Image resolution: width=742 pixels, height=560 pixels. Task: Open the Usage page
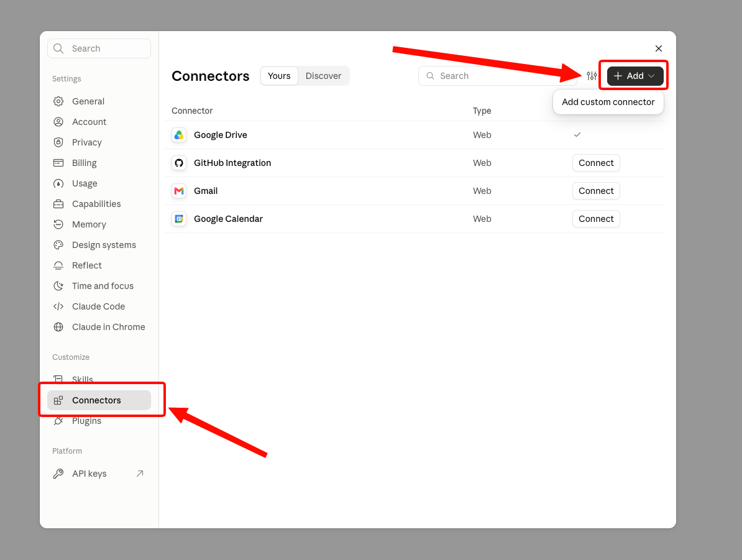click(99, 183)
